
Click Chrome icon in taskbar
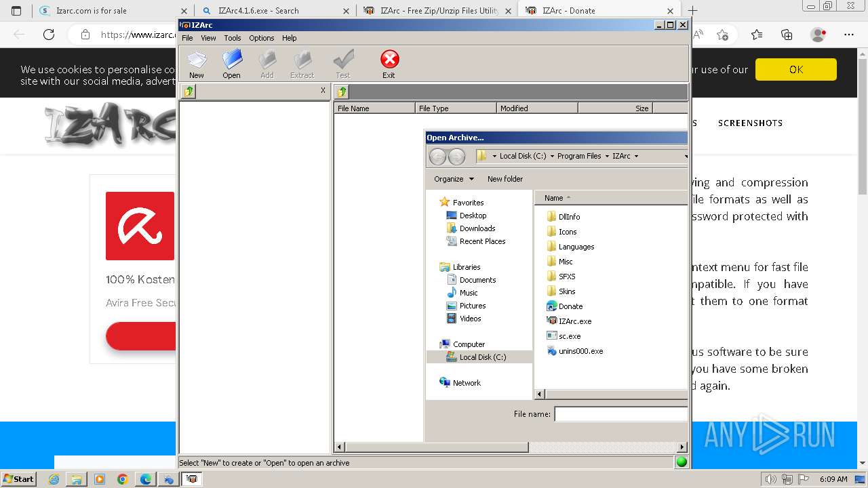click(122, 479)
